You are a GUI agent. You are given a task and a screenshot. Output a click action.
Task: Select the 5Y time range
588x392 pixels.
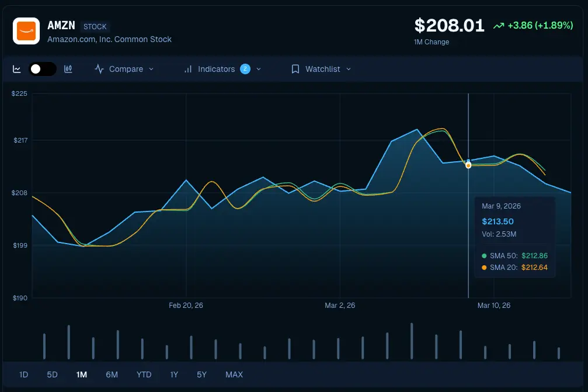[202, 374]
